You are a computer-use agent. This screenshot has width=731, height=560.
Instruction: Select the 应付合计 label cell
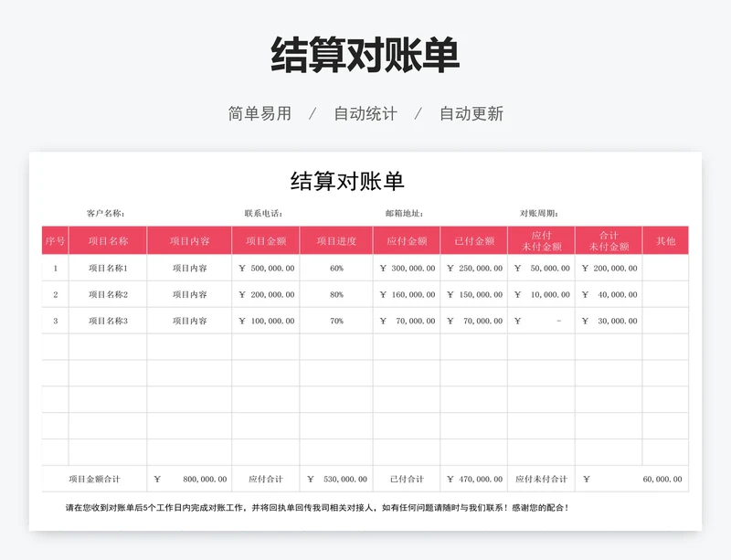point(266,479)
